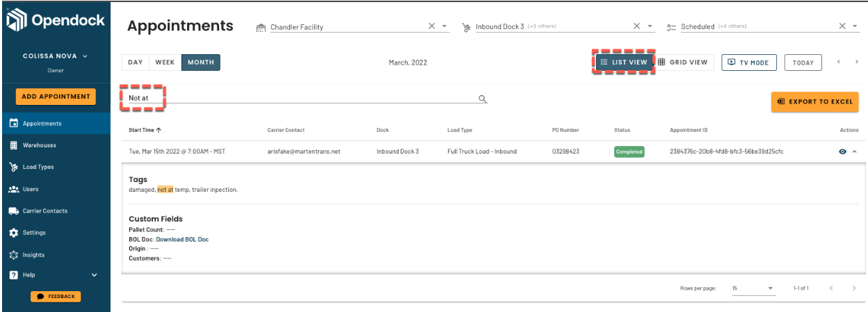Jump to Today
The image size is (868, 312).
click(x=803, y=63)
